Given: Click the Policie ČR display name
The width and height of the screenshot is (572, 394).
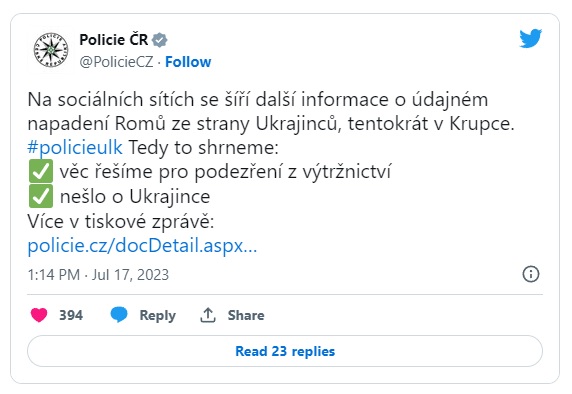Looking at the screenshot, I should (114, 40).
